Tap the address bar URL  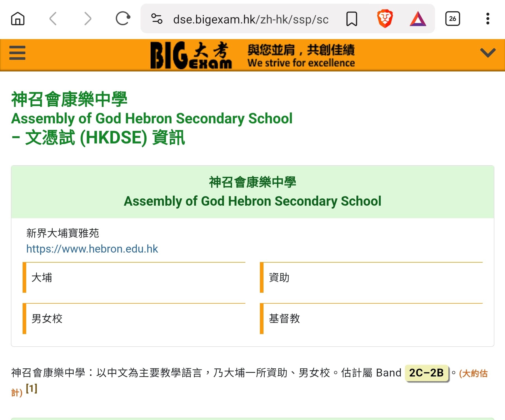tap(250, 20)
